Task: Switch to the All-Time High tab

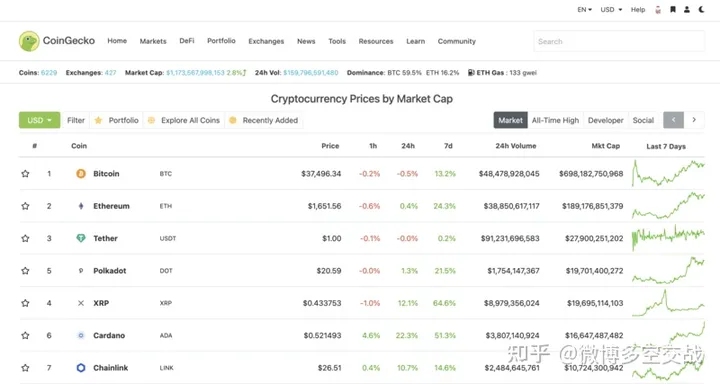Action: [555, 120]
